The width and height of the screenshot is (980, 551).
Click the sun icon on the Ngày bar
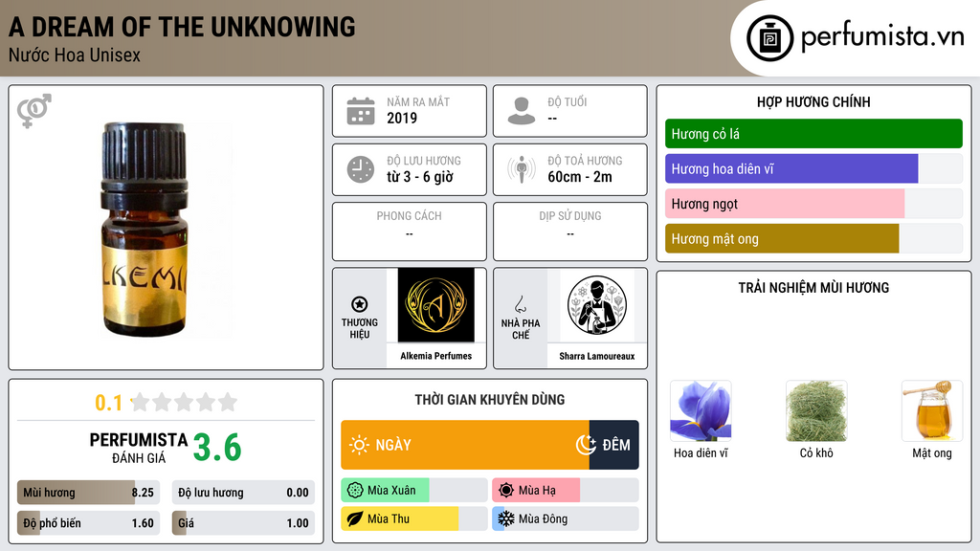(x=360, y=445)
